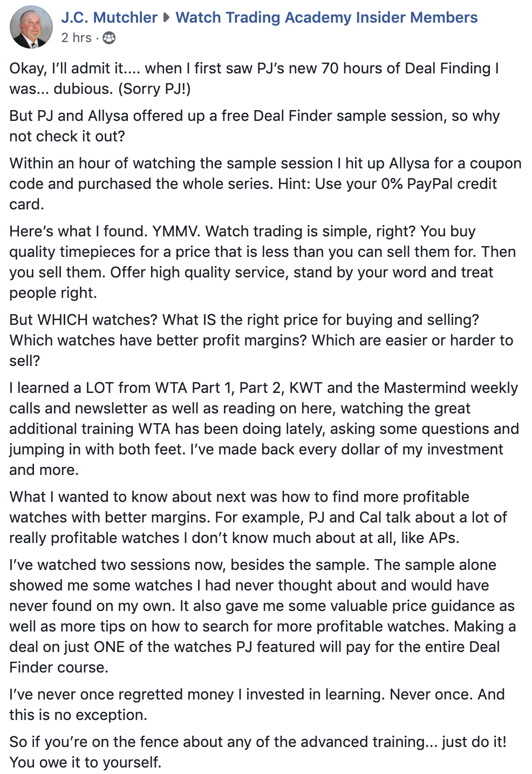
Task: Click the "Finder course." line of text
Action: [x=59, y=667]
